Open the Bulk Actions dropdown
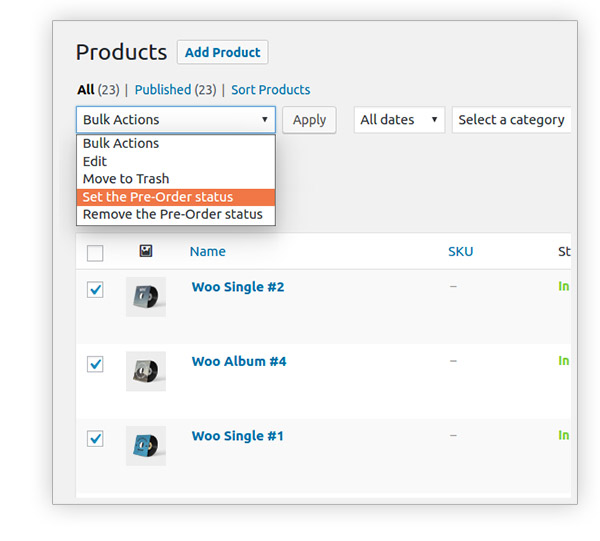This screenshot has height=541, width=600. (x=176, y=120)
